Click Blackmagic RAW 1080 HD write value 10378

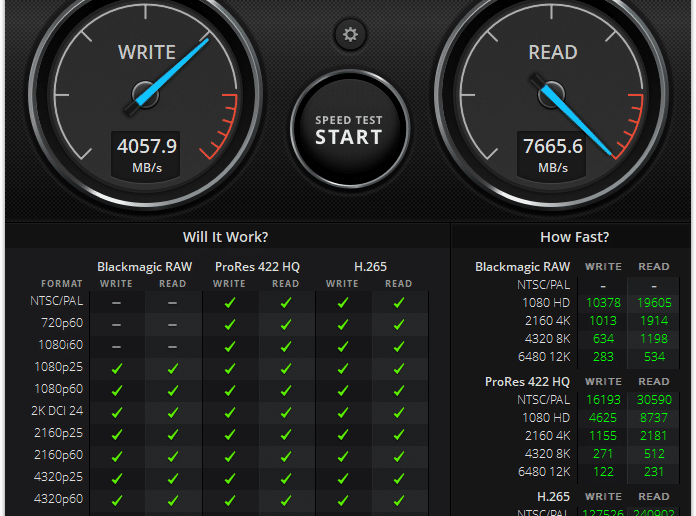tap(603, 303)
